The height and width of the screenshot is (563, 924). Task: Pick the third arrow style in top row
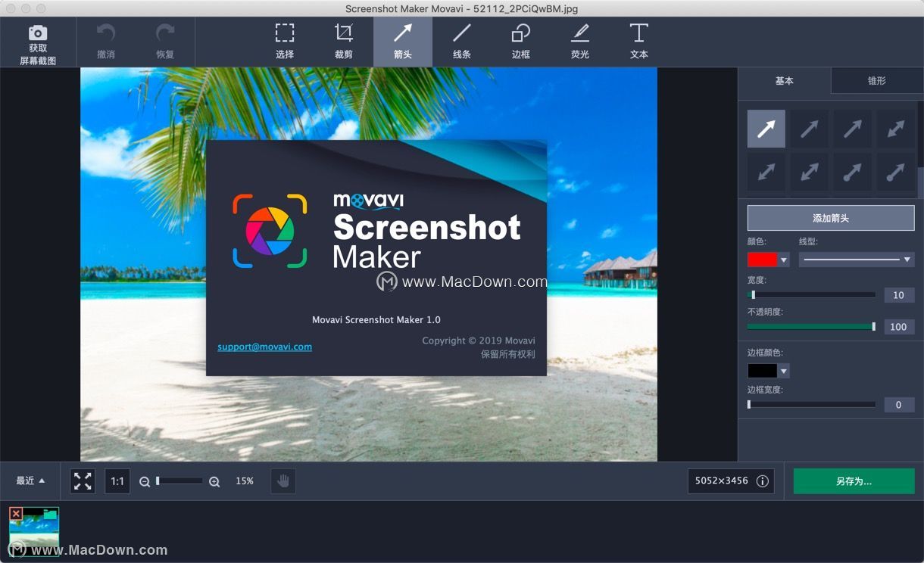pyautogui.click(x=853, y=129)
